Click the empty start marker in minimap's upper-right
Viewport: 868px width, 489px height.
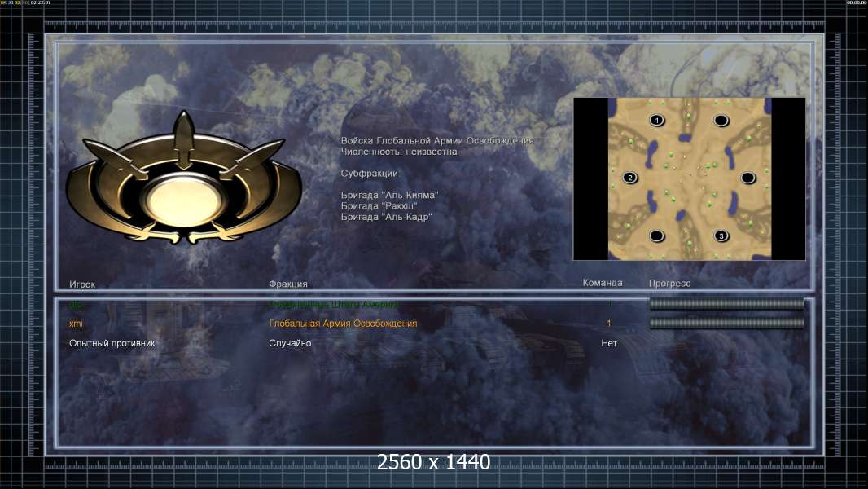point(721,120)
